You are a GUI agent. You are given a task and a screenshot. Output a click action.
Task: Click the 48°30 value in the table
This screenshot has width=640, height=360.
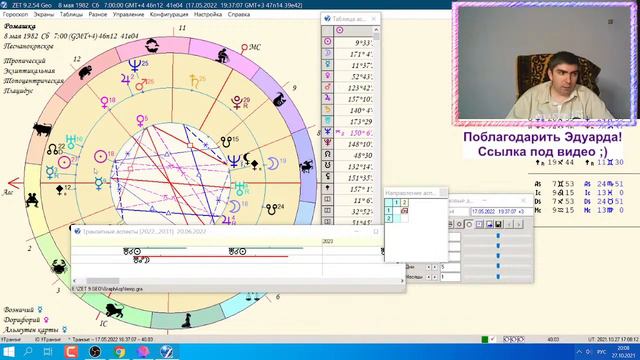click(x=362, y=156)
